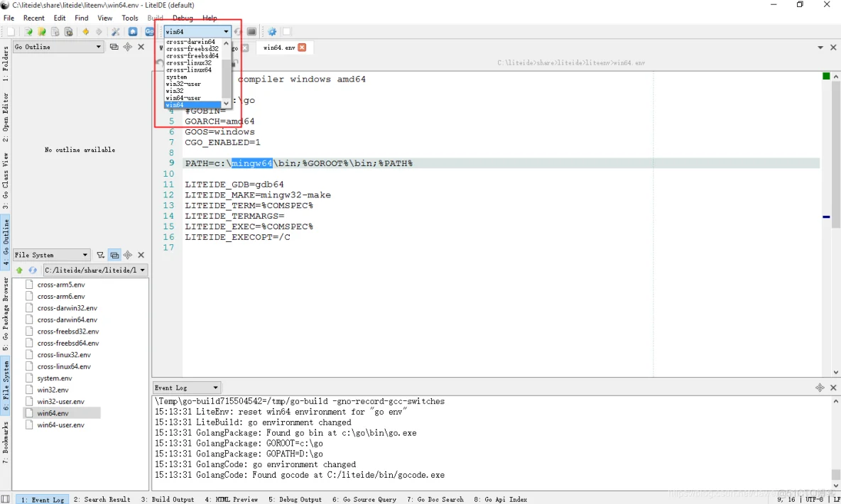
Task: Click the Event Log panel move icon
Action: pos(820,387)
